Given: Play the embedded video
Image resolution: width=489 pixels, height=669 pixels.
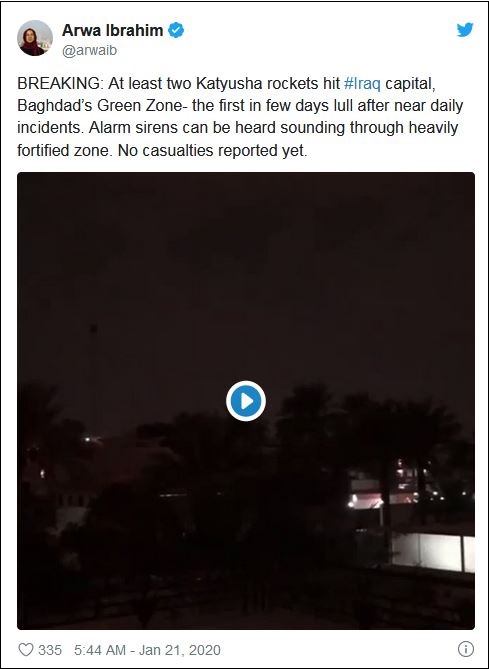Looking at the screenshot, I should click(246, 401).
